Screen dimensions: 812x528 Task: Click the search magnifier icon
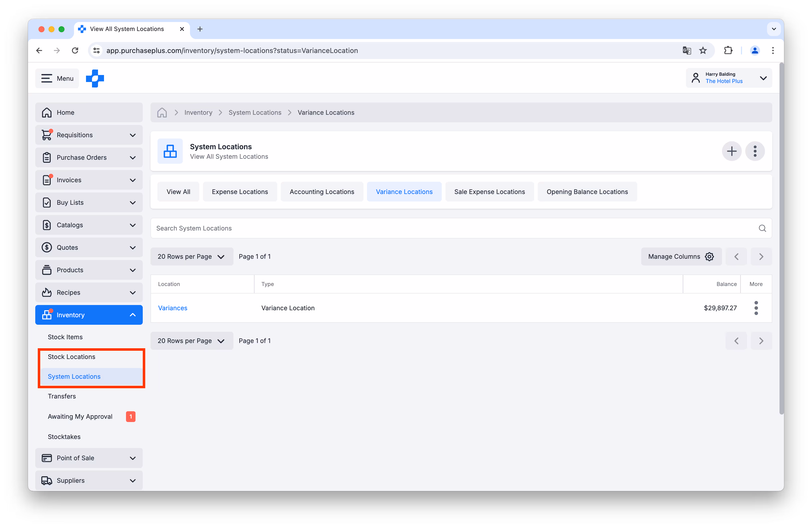[762, 228]
